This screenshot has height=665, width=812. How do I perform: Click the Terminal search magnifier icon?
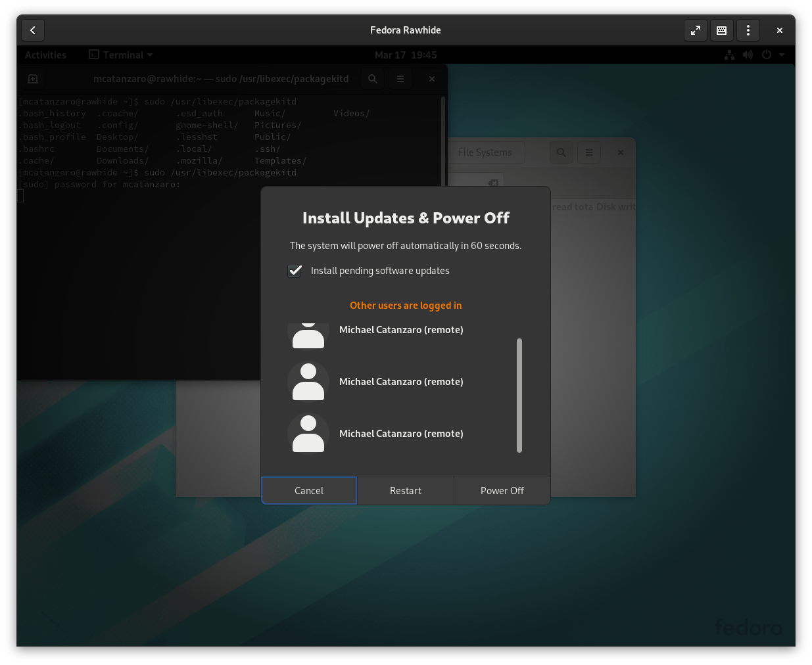point(373,79)
